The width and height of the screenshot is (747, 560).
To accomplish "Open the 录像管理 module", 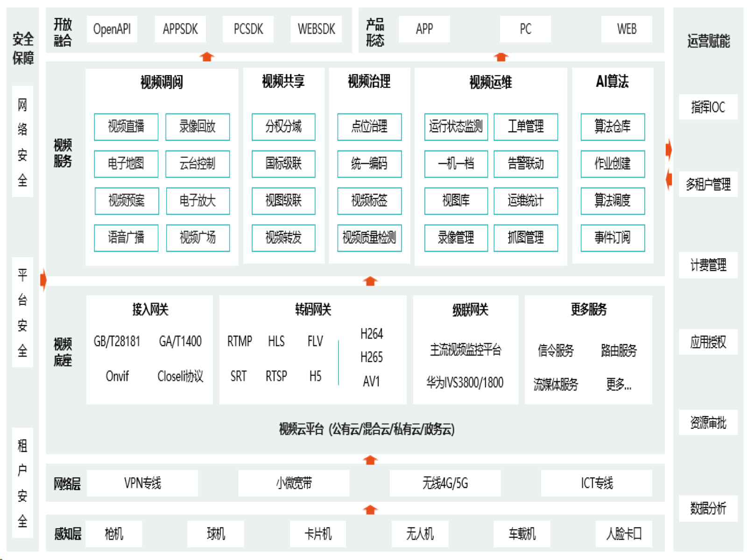I will click(456, 238).
